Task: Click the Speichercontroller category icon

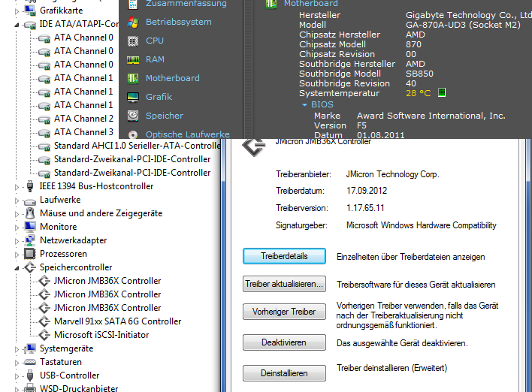Action: [30, 267]
